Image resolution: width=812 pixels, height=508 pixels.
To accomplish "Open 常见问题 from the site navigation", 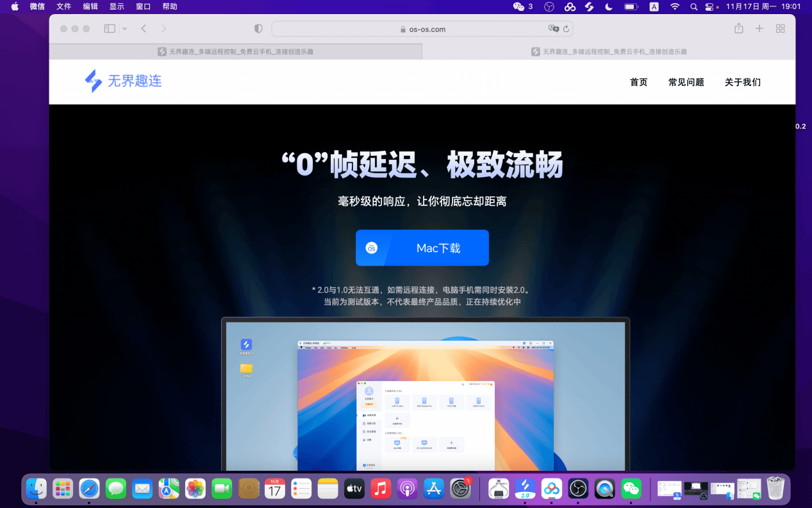I will tap(685, 82).
